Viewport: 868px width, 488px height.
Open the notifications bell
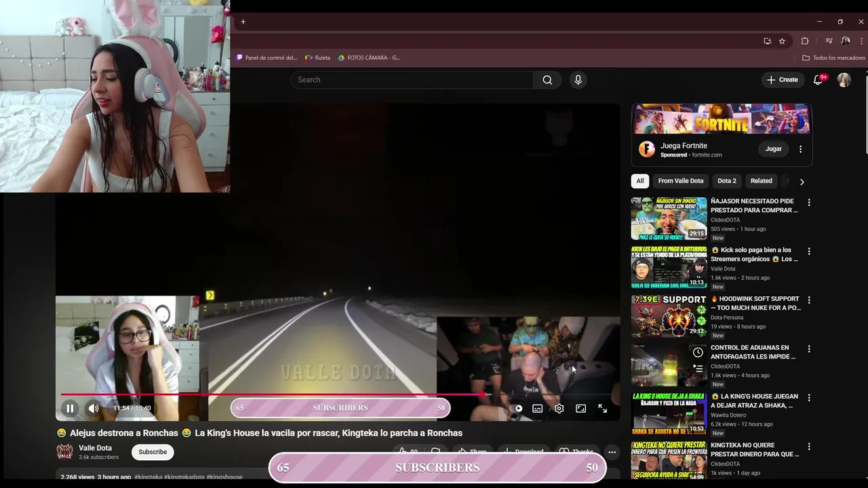[818, 80]
